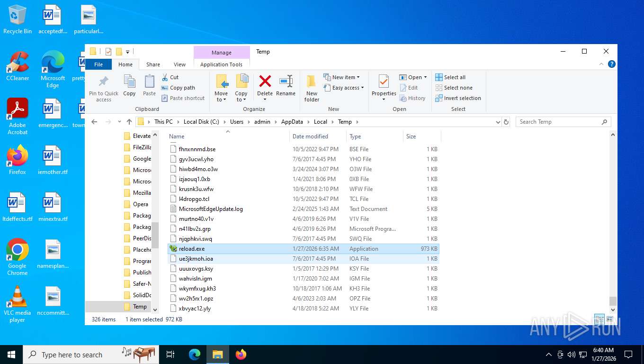
Task: Minimize the ribbon with chevron
Action: pyautogui.click(x=602, y=64)
